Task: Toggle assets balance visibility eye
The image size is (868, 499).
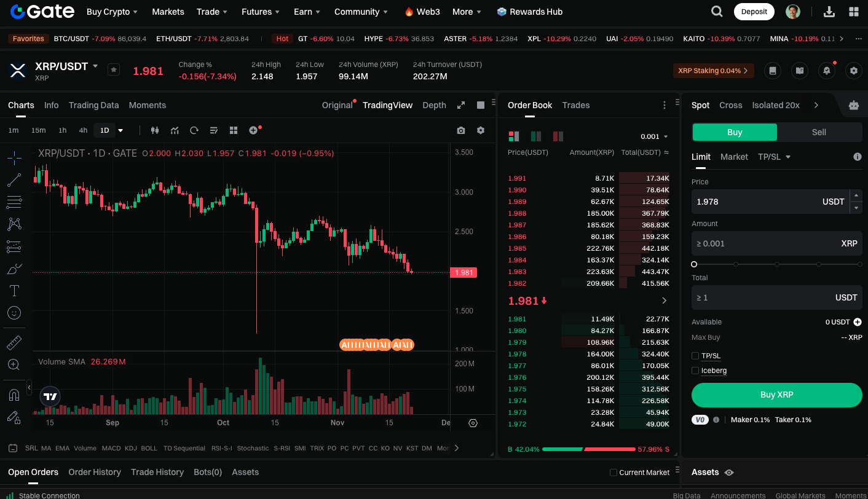Action: point(729,473)
